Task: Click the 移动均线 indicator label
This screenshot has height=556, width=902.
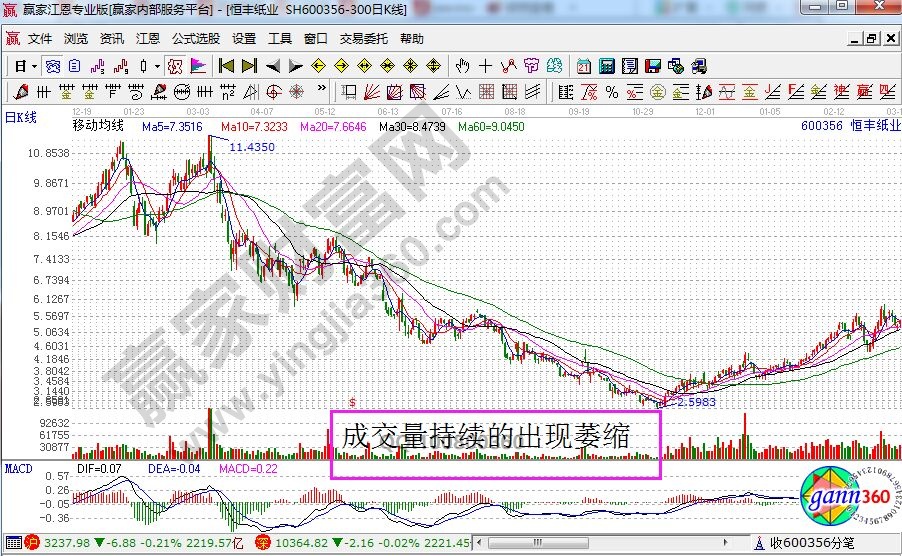Action: click(x=98, y=126)
